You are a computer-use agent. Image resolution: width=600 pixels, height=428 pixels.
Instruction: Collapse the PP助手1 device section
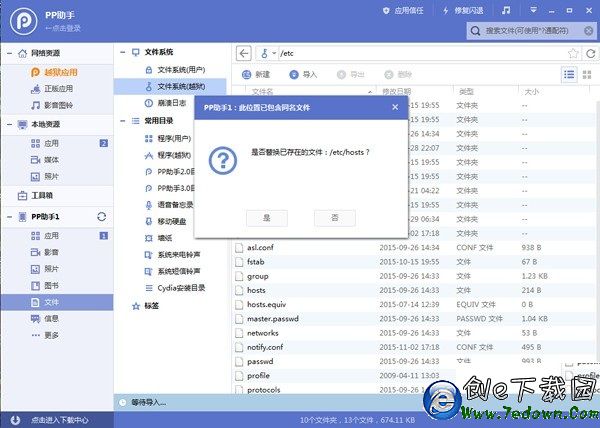tap(9, 217)
